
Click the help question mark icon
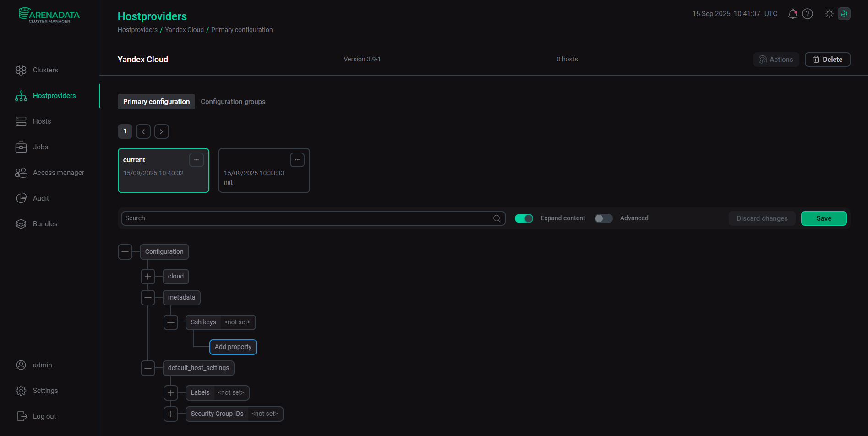tap(808, 14)
